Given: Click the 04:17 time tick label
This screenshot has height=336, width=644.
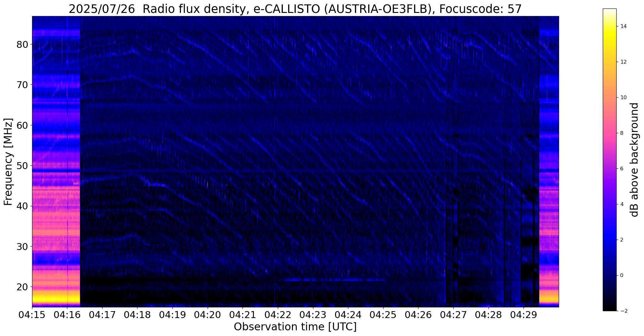Looking at the screenshot, I should tap(102, 315).
